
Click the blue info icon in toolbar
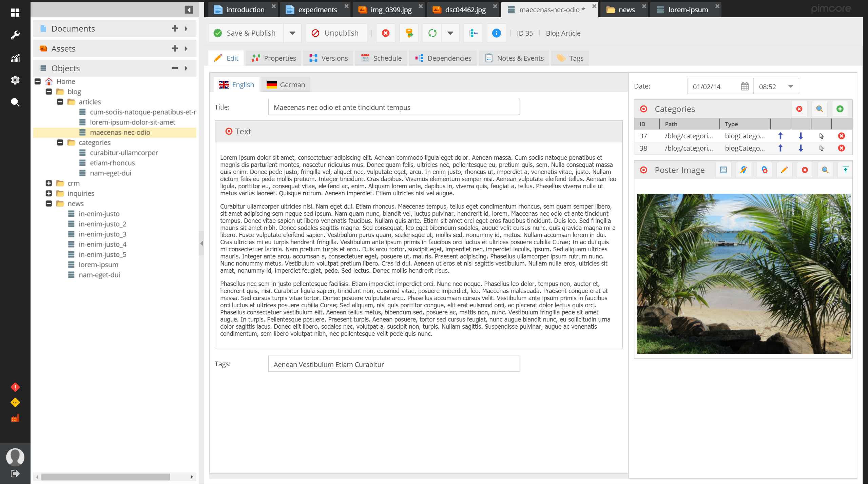(x=496, y=33)
